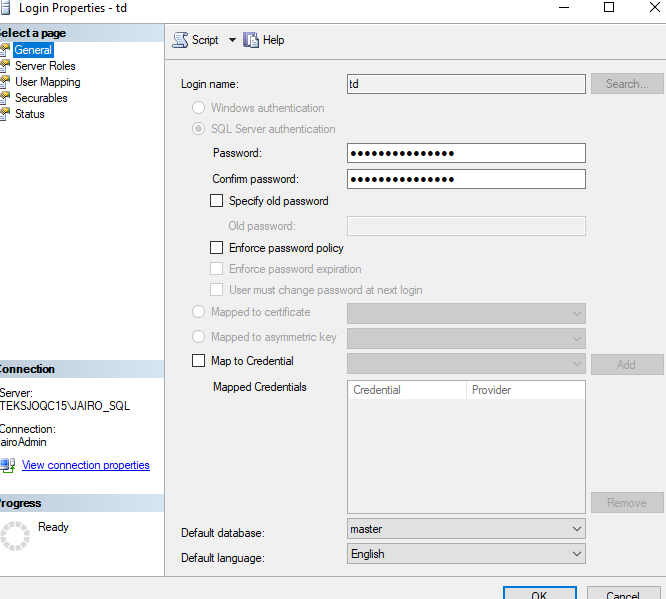Image resolution: width=666 pixels, height=599 pixels.
Task: Click the connection properties computer icon
Action: pos(8,465)
